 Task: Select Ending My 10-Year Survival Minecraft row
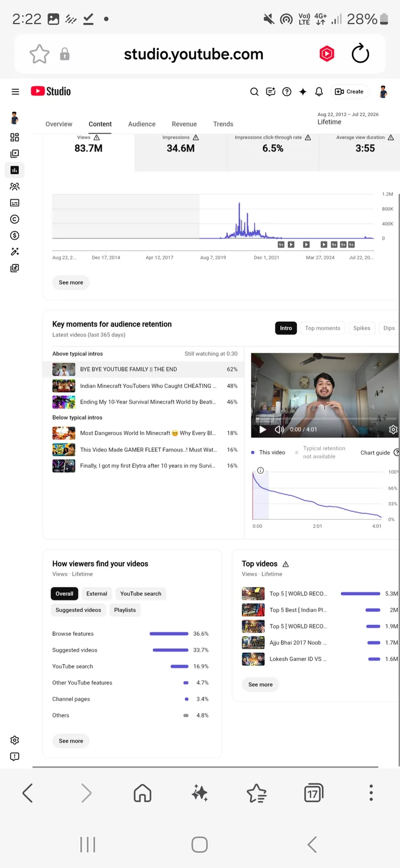145,402
